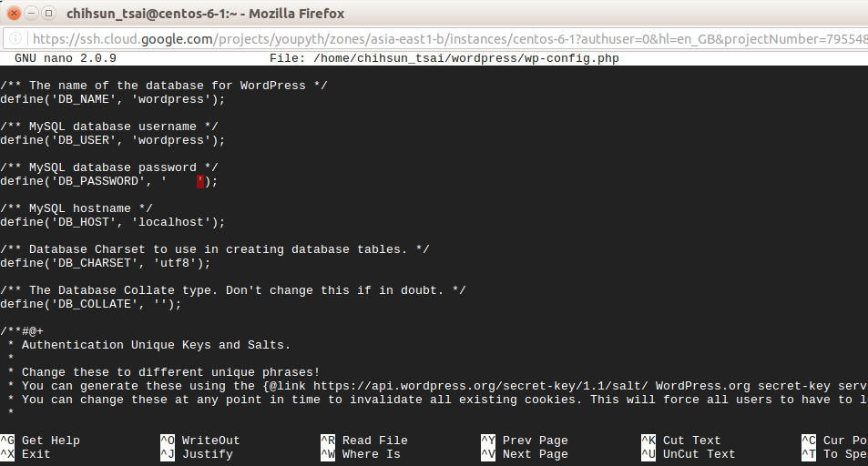The height and width of the screenshot is (466, 868).
Task: Click the ^U UnCut Text shortcut
Action: pos(688,454)
